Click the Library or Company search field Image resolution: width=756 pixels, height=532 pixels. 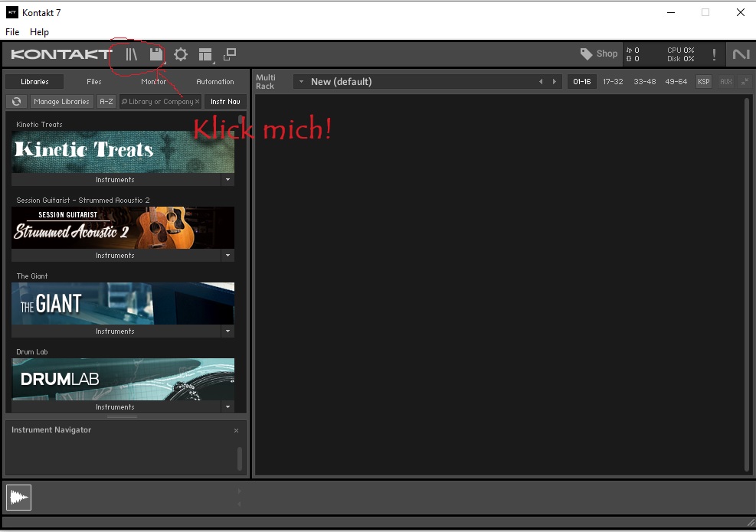coord(161,101)
